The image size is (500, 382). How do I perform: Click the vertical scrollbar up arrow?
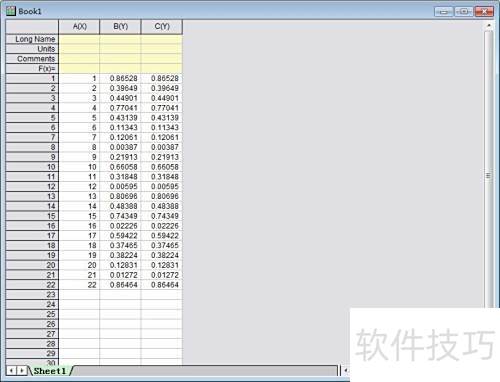pyautogui.click(x=489, y=25)
